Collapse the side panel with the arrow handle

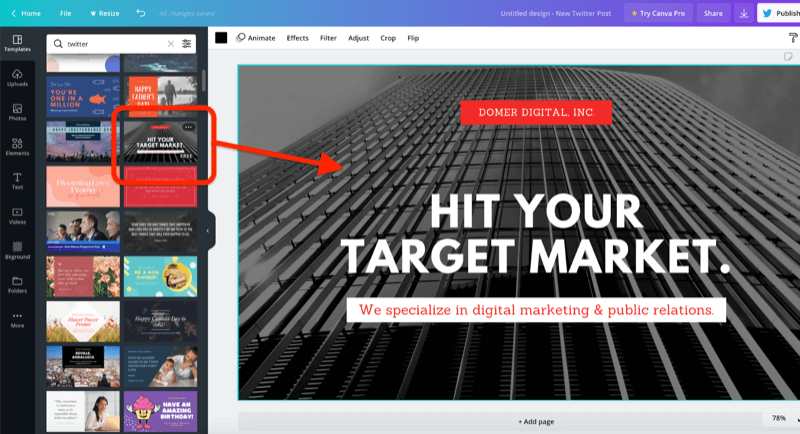[208, 231]
